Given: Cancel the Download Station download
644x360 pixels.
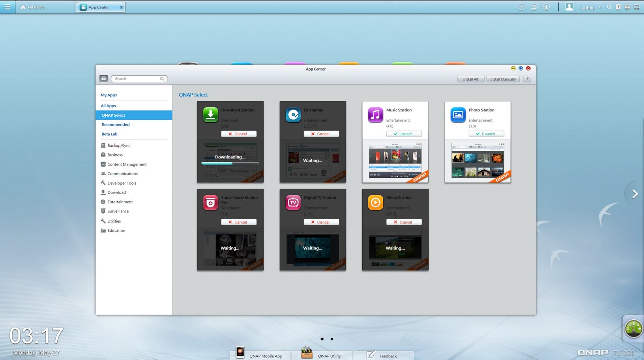Looking at the screenshot, I should (239, 134).
